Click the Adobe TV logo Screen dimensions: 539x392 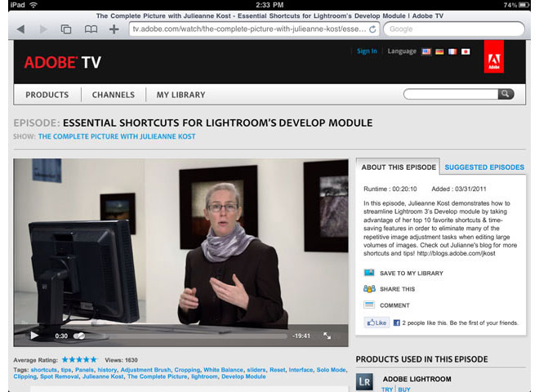point(63,63)
